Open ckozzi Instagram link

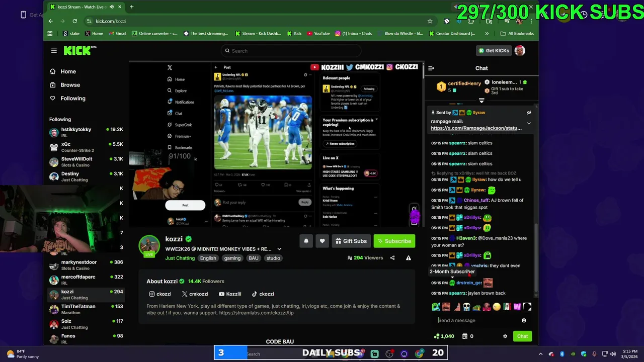coord(160,294)
